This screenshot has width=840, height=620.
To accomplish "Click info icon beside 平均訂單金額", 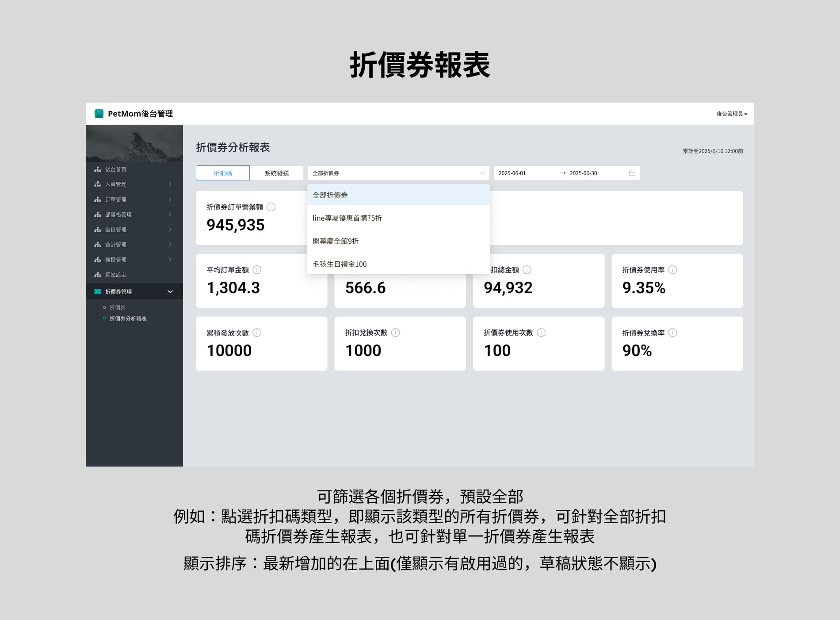I will (257, 270).
